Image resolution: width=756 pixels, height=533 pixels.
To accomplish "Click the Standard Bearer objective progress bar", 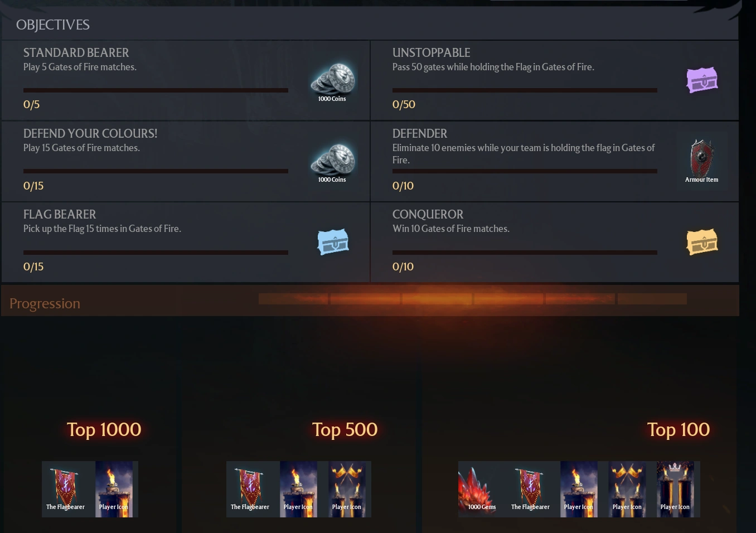I will [156, 90].
